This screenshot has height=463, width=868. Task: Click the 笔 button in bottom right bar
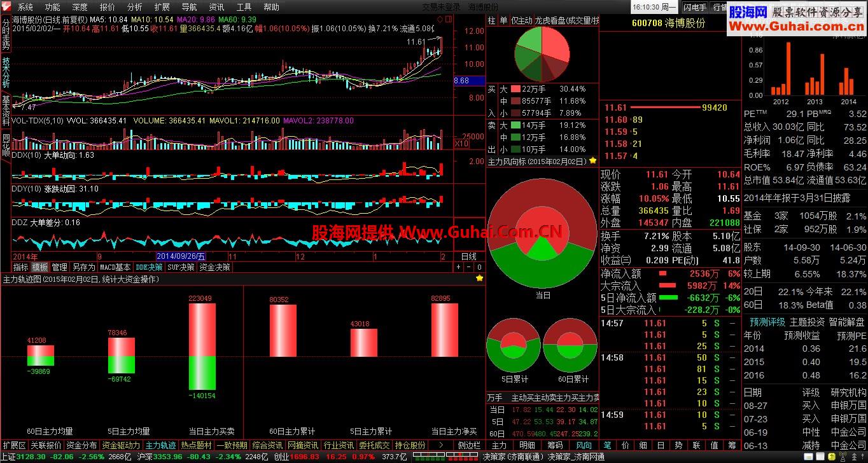point(607,445)
